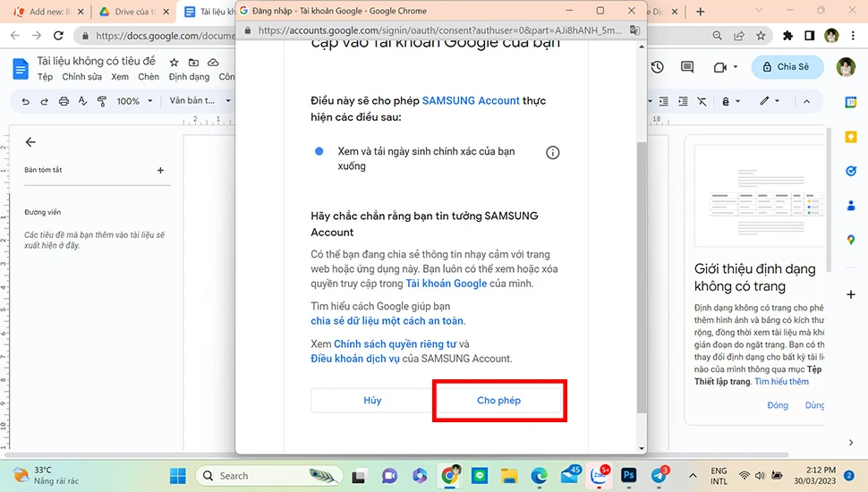Click the print icon in Docs toolbar
868x492 pixels.
(x=64, y=101)
